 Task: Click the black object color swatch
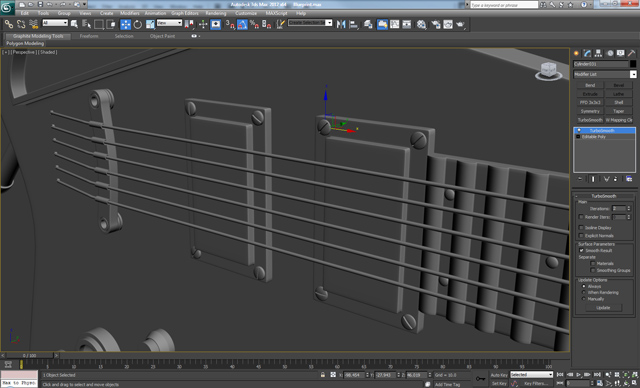pyautogui.click(x=633, y=64)
